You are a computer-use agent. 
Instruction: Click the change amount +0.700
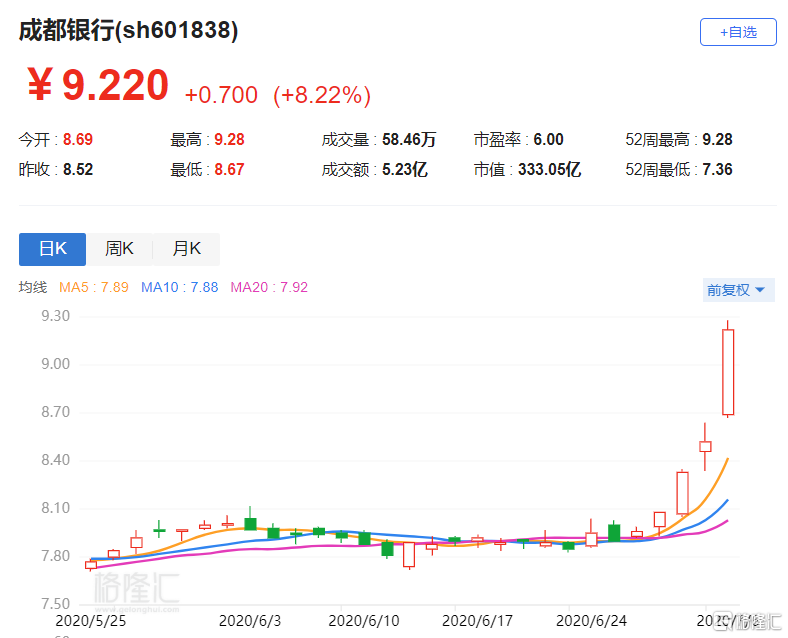click(x=221, y=95)
